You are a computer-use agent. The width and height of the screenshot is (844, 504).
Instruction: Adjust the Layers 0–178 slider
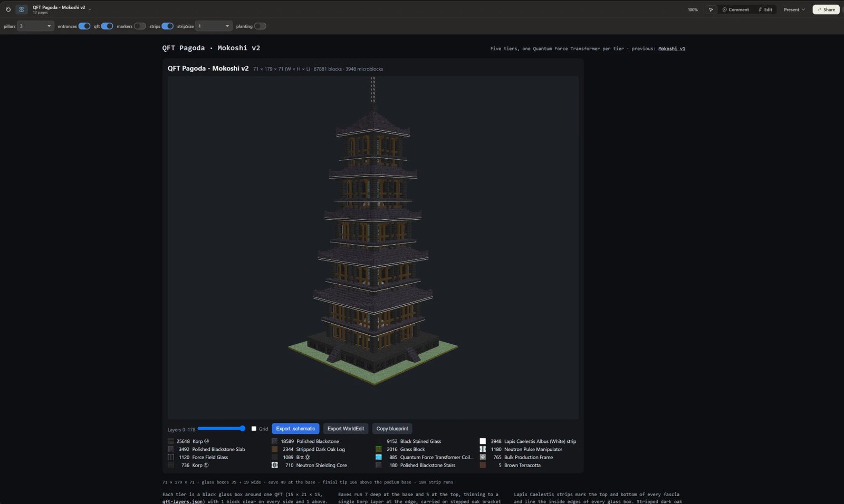click(x=222, y=429)
